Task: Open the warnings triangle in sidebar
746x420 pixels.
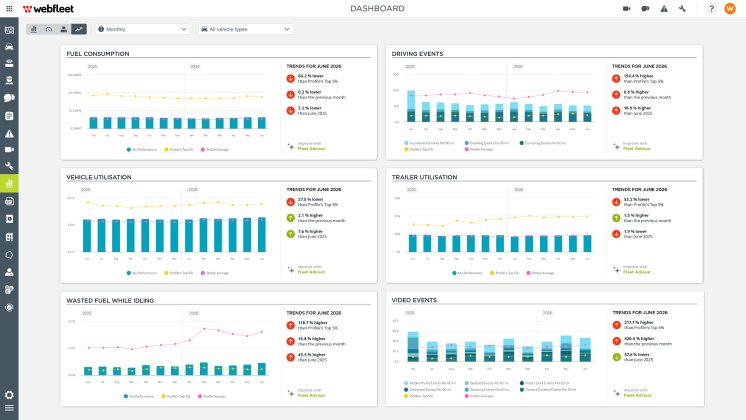Action: tap(9, 134)
